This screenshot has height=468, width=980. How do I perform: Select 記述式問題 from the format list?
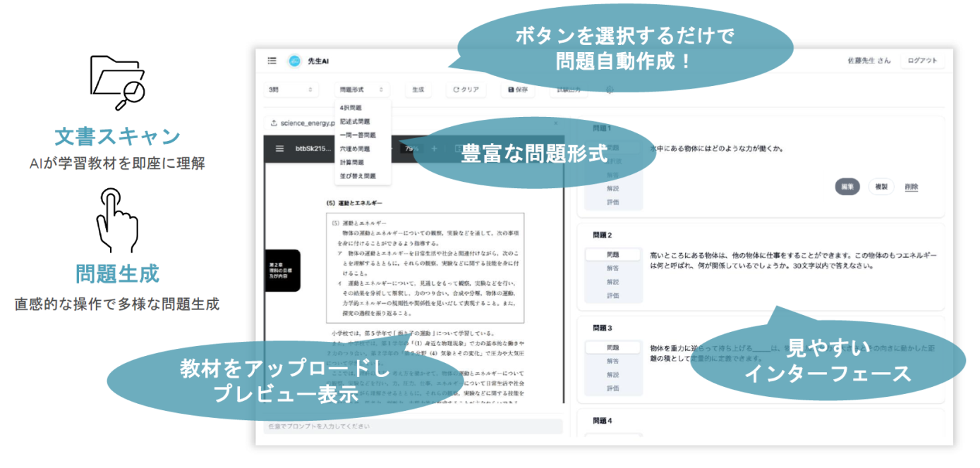pyautogui.click(x=362, y=121)
